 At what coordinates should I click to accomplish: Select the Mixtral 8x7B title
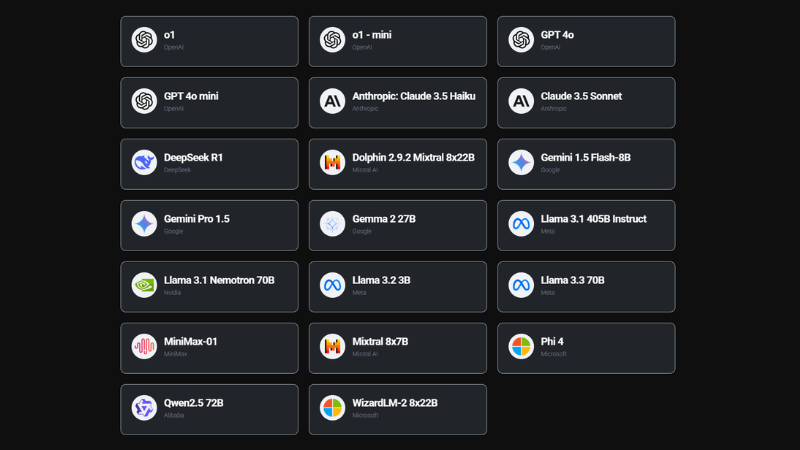[380, 342]
